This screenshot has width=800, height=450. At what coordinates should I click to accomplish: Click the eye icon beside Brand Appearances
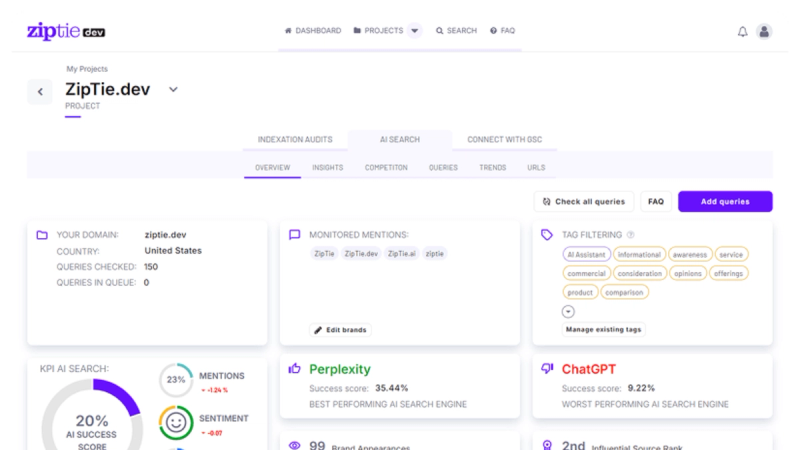point(294,445)
